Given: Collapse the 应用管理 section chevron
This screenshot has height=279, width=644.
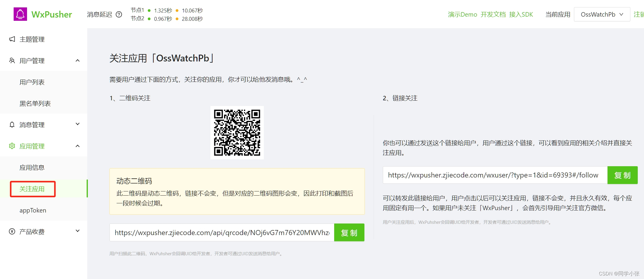Looking at the screenshot, I should pyautogui.click(x=77, y=146).
